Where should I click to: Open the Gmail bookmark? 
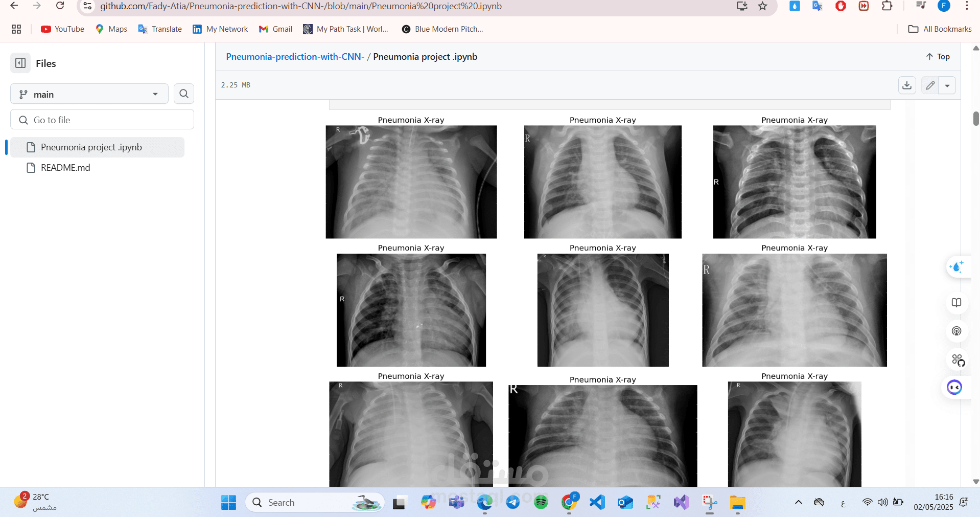click(275, 29)
